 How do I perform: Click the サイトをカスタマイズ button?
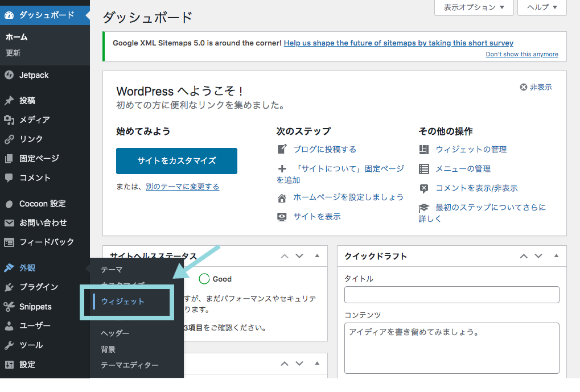[177, 161]
